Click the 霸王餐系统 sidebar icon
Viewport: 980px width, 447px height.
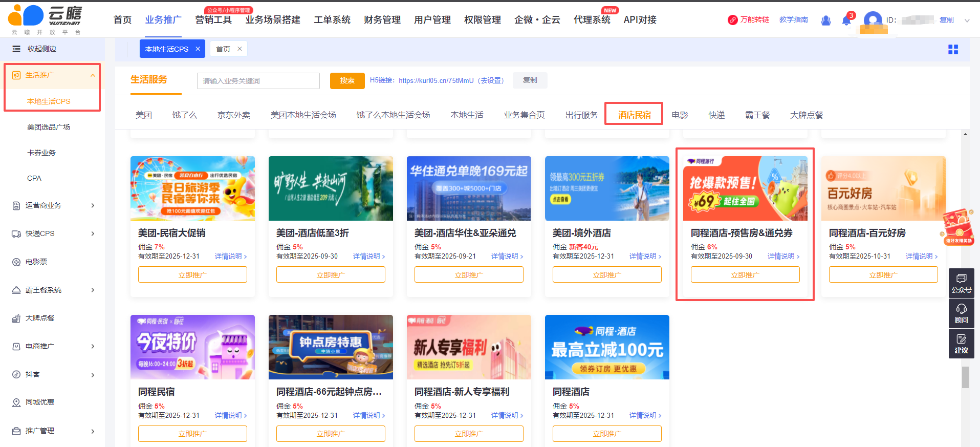click(x=16, y=290)
